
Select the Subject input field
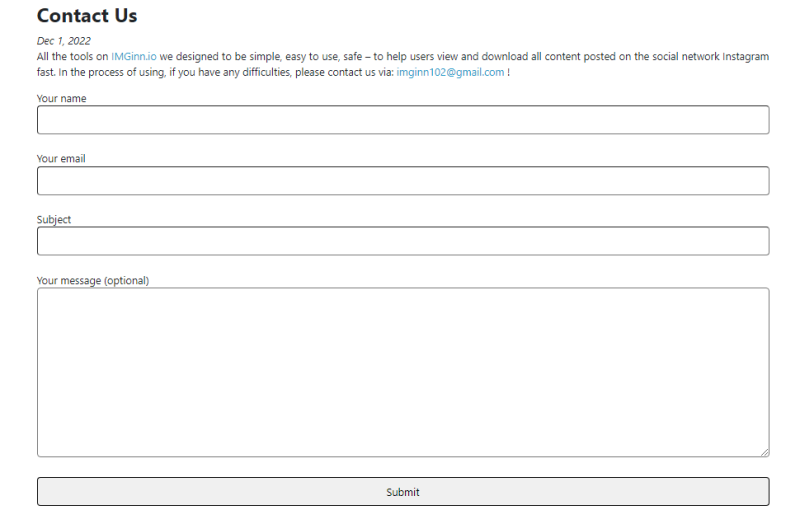coord(403,241)
